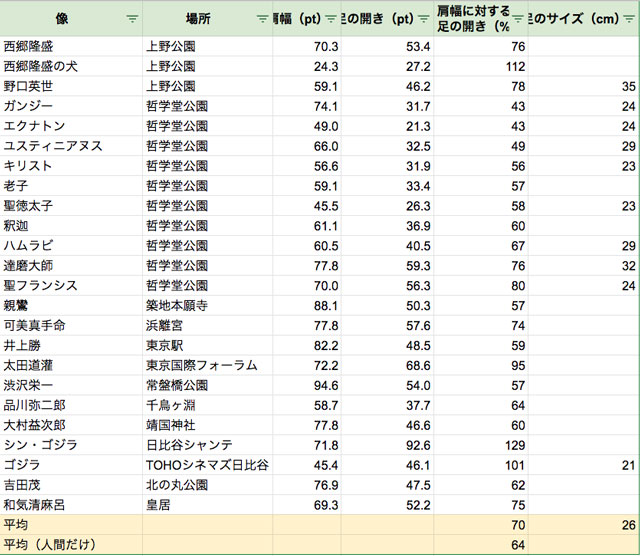Select the シン・ゴジラ cell
The height and width of the screenshot is (556, 640).
coord(41,445)
